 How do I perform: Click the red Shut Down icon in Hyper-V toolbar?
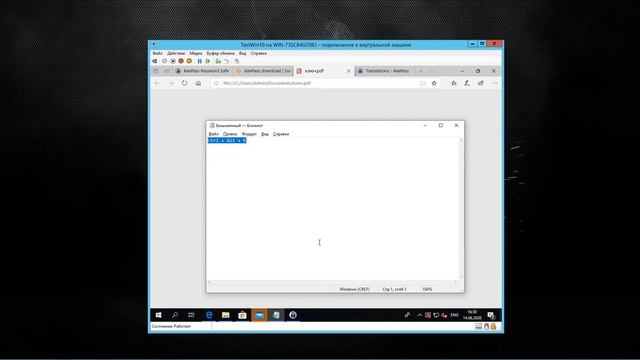point(181,61)
